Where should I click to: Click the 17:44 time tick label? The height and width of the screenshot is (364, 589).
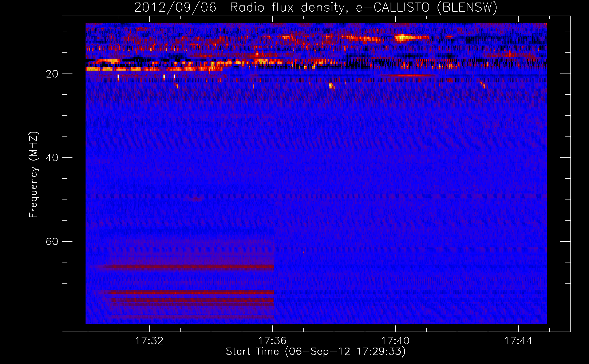click(518, 341)
